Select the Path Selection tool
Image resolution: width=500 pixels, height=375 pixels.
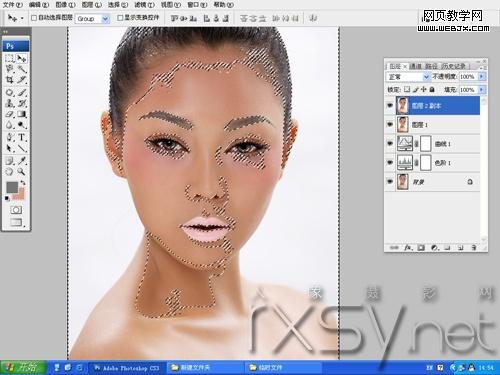[x=10, y=148]
